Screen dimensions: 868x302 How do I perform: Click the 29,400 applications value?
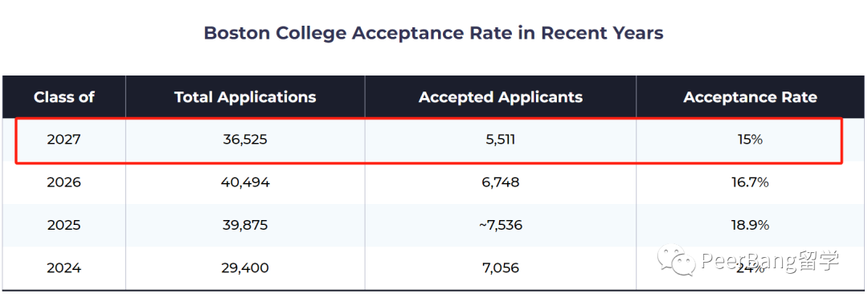click(245, 268)
